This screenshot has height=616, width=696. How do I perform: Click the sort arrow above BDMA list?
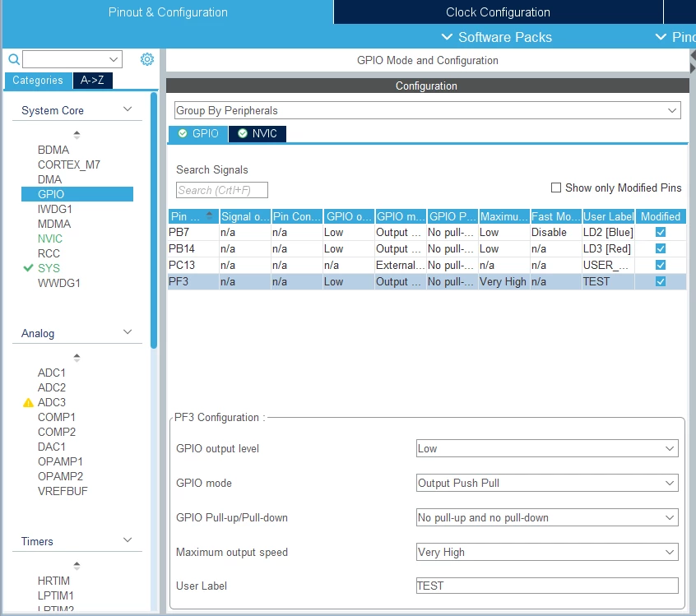(x=77, y=134)
